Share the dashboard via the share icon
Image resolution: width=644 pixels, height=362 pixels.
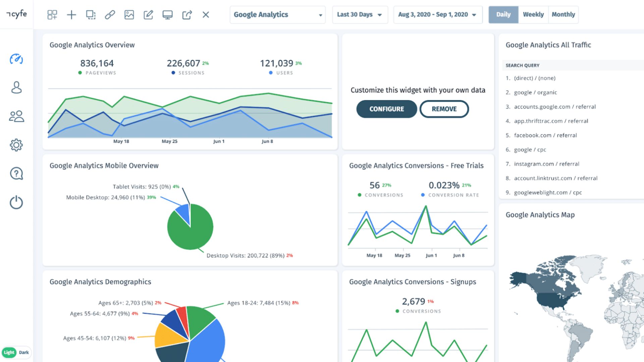187,15
